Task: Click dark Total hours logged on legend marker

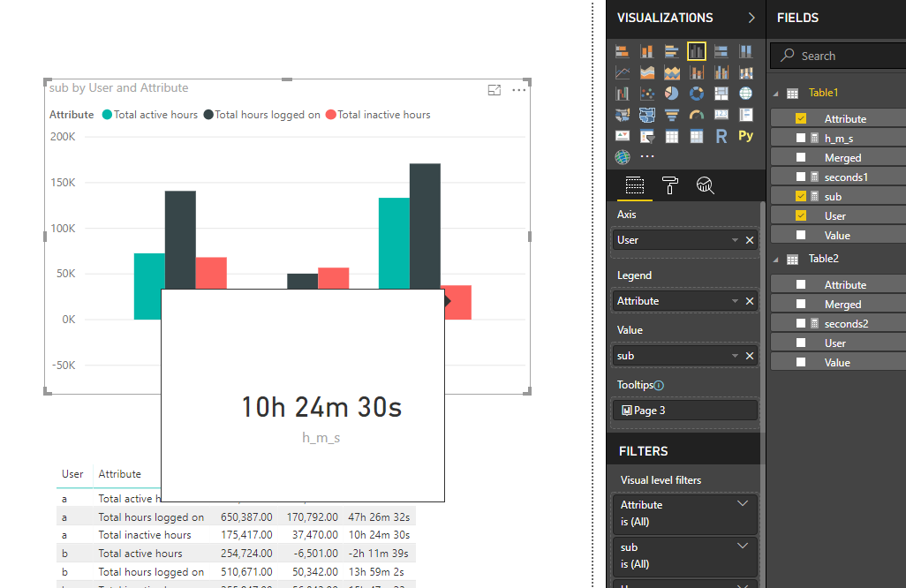Action: coord(208,115)
